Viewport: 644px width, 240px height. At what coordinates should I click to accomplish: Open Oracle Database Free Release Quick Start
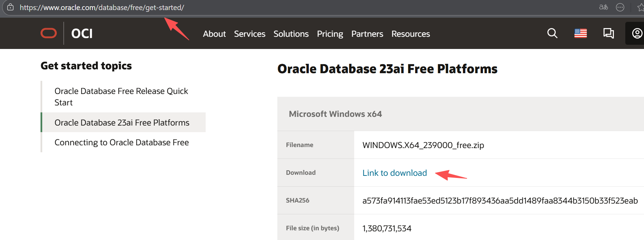tap(121, 97)
